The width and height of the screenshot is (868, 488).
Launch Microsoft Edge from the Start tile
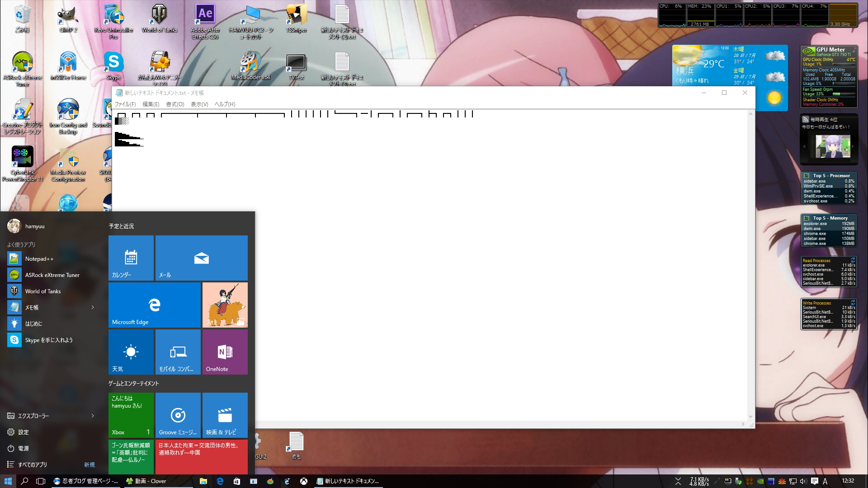click(154, 305)
